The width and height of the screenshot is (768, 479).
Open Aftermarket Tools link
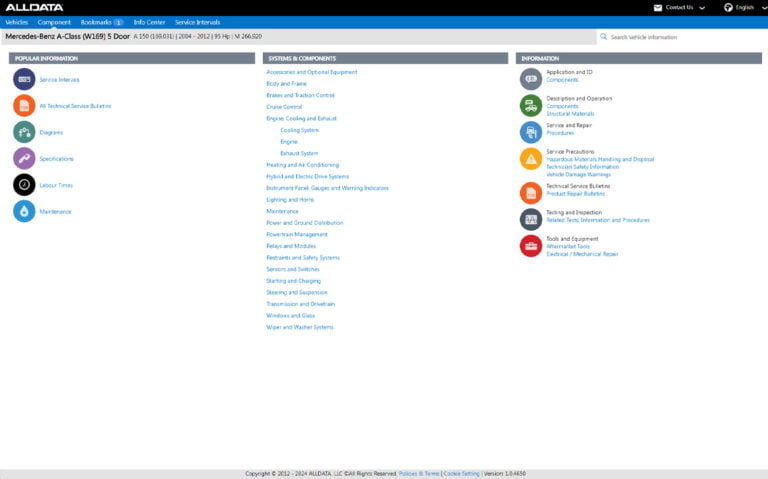(x=568, y=246)
